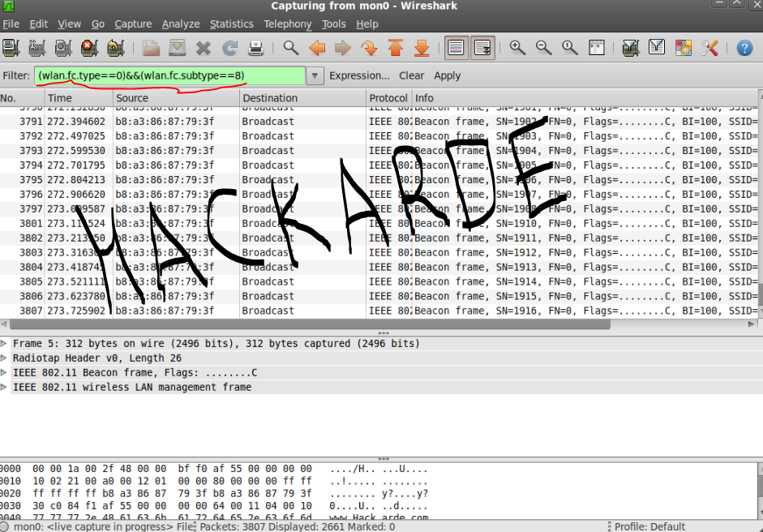763x532 pixels.
Task: Print packets using the printer icon
Action: [256, 48]
